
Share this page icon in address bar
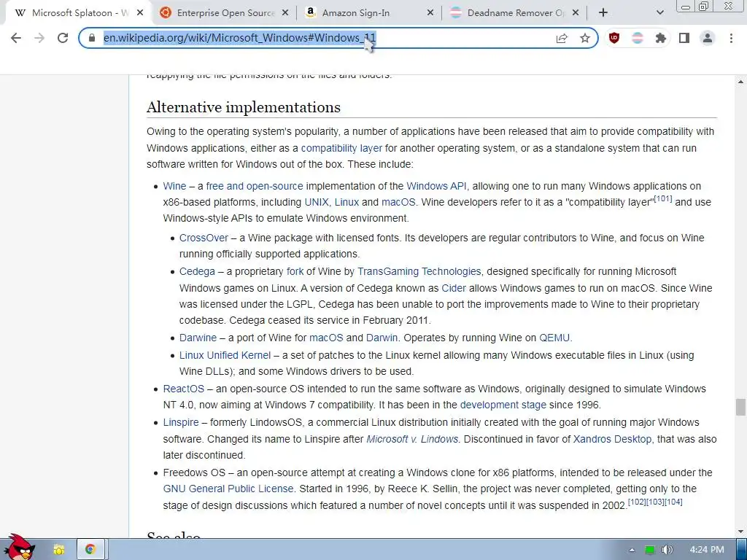[562, 38]
